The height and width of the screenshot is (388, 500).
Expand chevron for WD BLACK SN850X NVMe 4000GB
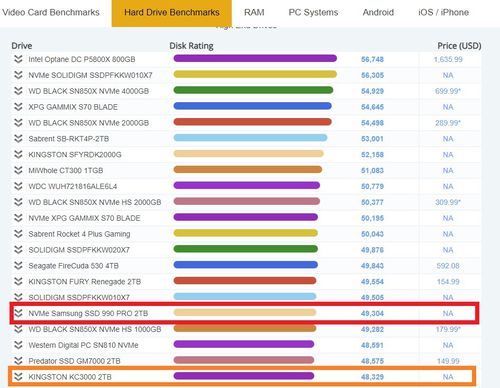click(x=18, y=91)
